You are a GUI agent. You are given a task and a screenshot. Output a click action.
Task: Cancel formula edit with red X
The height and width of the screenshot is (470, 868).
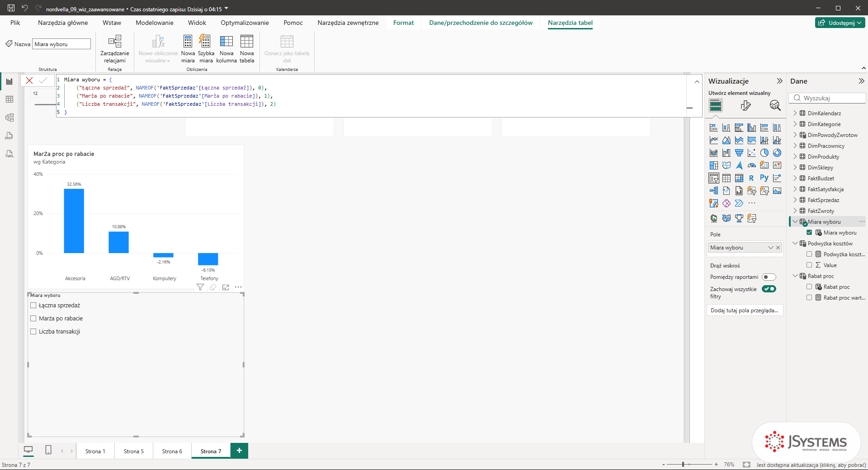click(x=29, y=80)
